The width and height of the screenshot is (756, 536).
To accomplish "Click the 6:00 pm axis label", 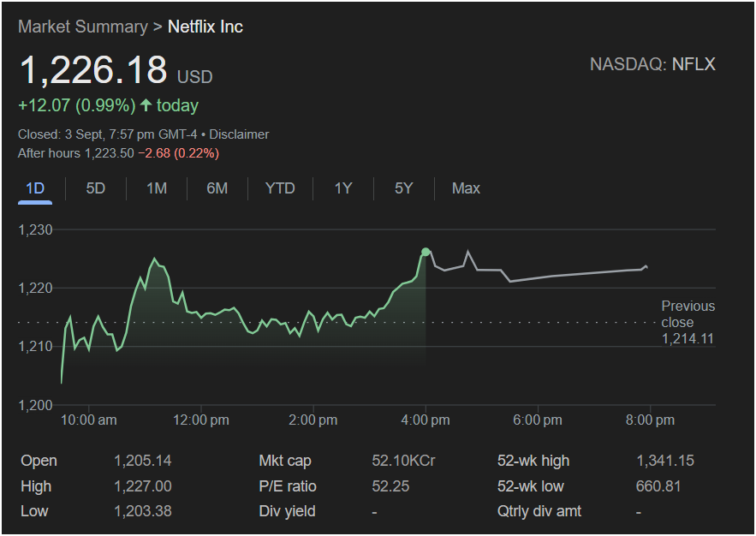I will click(538, 420).
